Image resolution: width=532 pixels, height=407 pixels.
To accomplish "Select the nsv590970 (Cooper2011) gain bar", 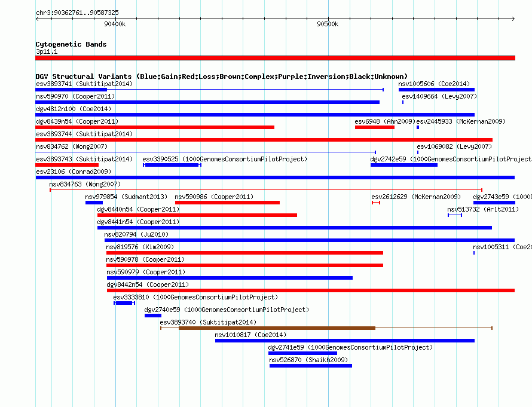I will pyautogui.click(x=207, y=102).
